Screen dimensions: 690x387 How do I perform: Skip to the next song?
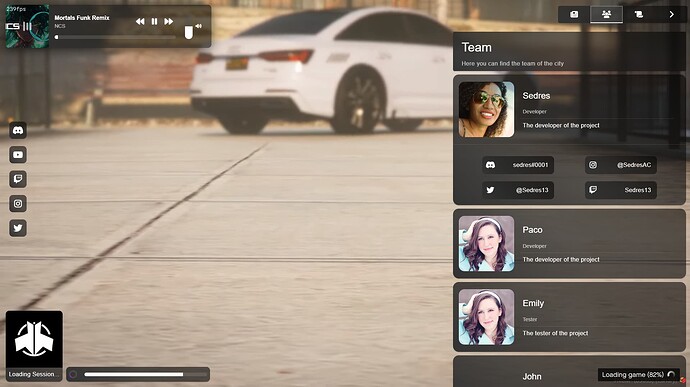[169, 21]
